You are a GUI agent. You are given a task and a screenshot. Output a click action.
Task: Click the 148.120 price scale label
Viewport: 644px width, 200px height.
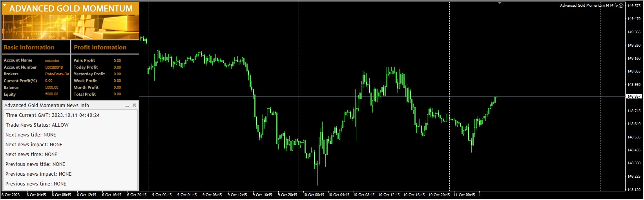click(x=634, y=189)
